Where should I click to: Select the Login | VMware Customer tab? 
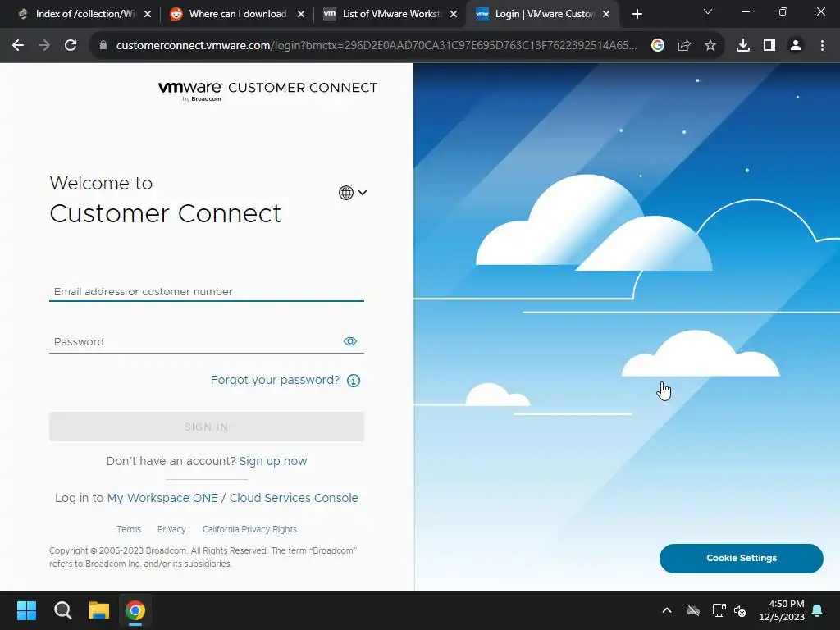click(544, 14)
